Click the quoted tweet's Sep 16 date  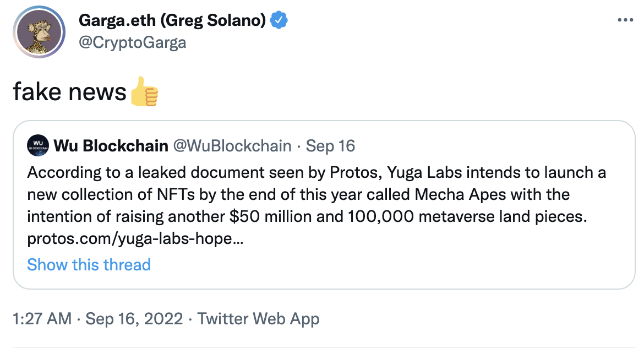330,146
